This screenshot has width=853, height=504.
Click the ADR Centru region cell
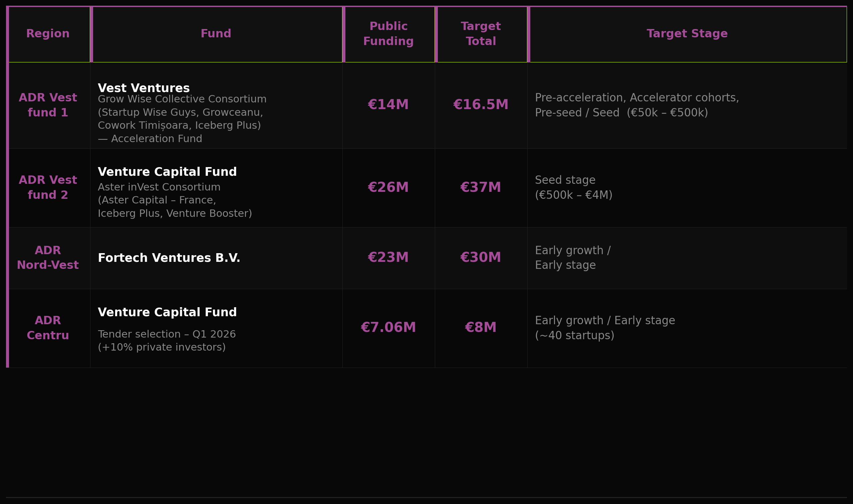(48, 328)
